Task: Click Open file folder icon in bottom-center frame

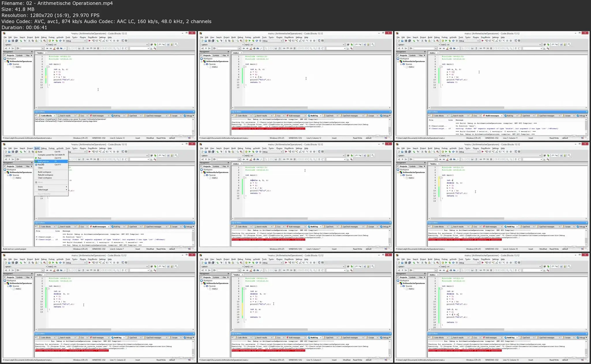Action: [206, 263]
